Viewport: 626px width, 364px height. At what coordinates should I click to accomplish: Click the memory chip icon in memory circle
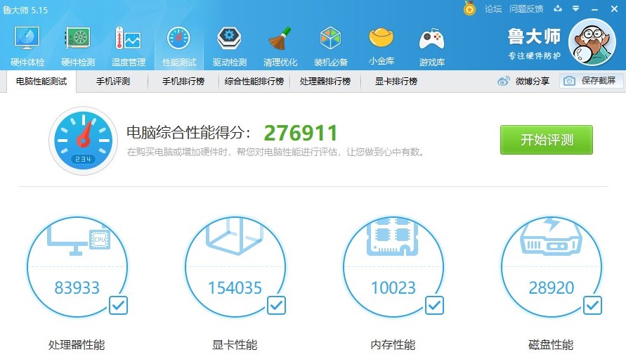coord(393,237)
